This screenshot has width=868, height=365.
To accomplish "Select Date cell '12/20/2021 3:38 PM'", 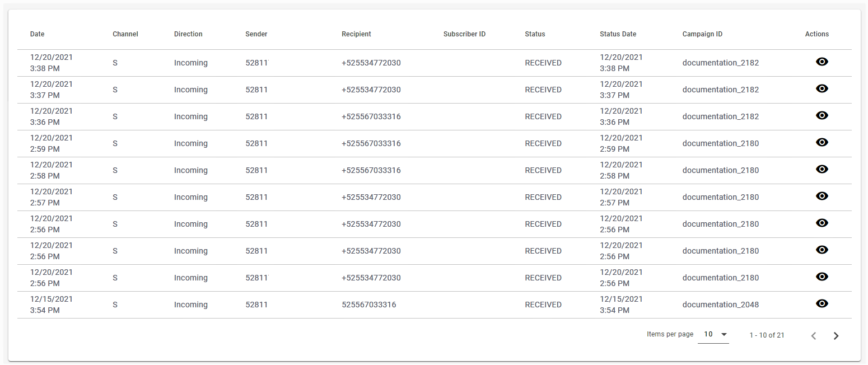I will (x=52, y=63).
